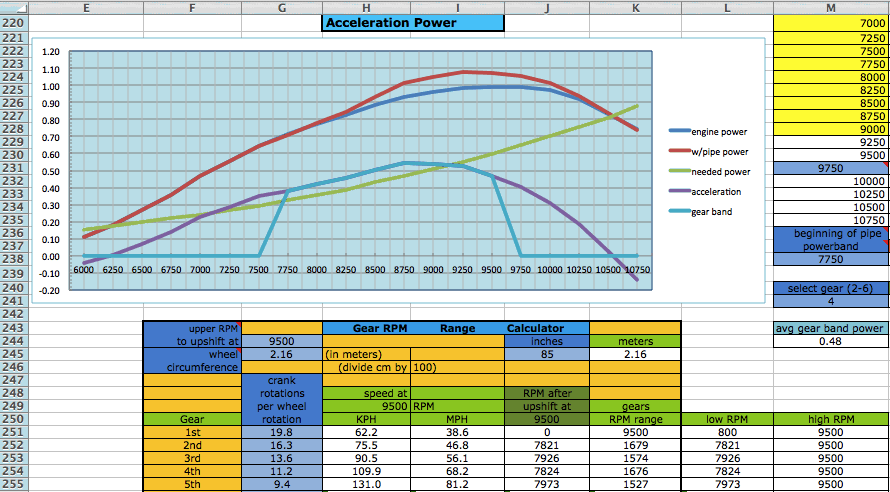Select row 255 header
The height and width of the screenshot is (492, 890).
pyautogui.click(x=14, y=485)
